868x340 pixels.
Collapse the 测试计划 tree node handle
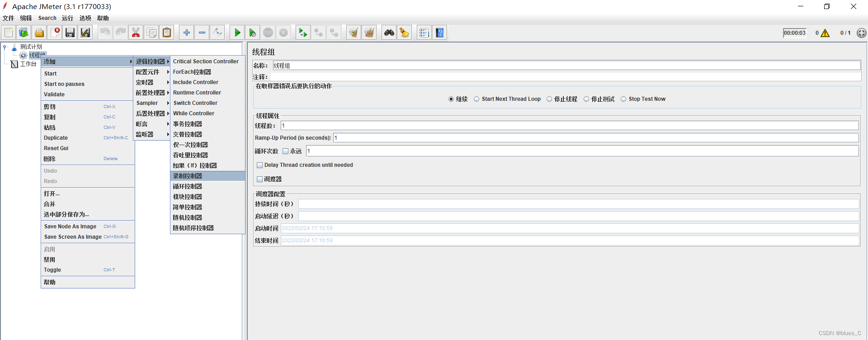[5, 47]
